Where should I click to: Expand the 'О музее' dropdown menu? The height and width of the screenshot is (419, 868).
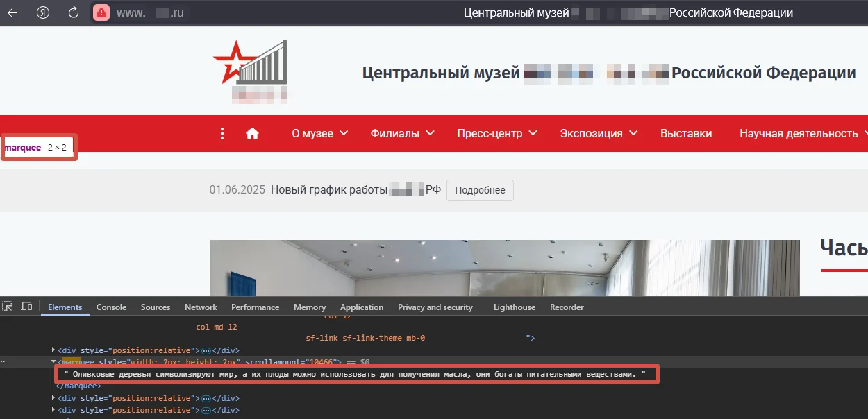[x=319, y=133]
